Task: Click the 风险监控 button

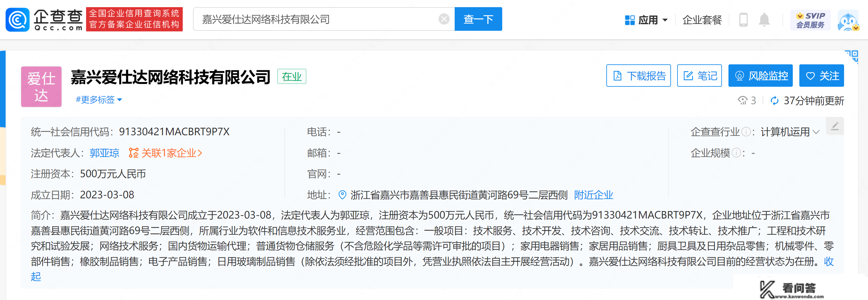Action: coord(760,76)
